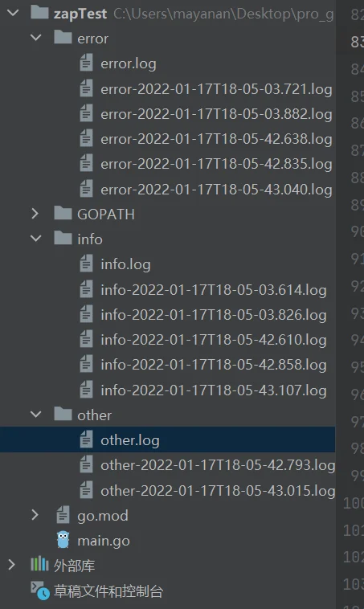Viewport: 364px width, 609px height.
Task: Expand the 外部库 node
Action: click(12, 564)
